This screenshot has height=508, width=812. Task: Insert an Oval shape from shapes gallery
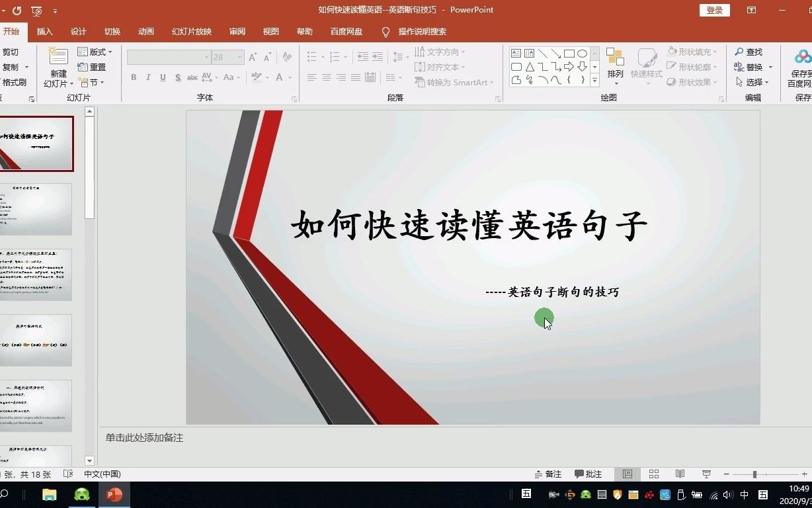coord(583,52)
